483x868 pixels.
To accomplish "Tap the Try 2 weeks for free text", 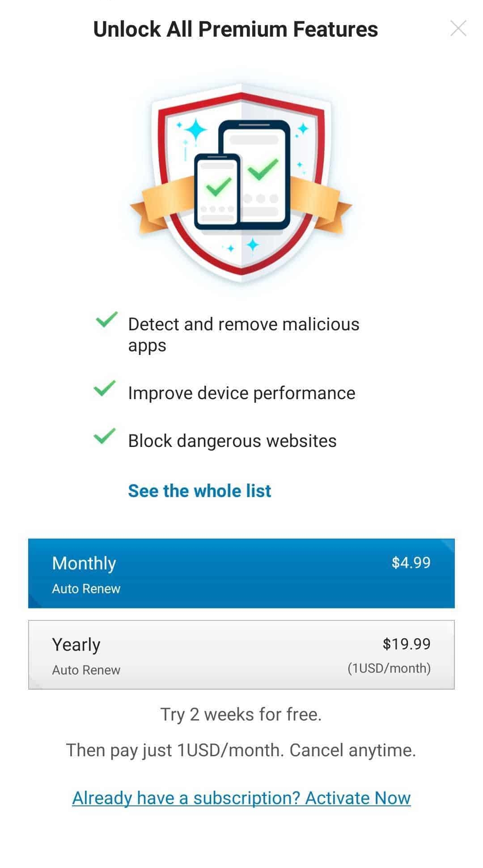I will click(x=241, y=714).
